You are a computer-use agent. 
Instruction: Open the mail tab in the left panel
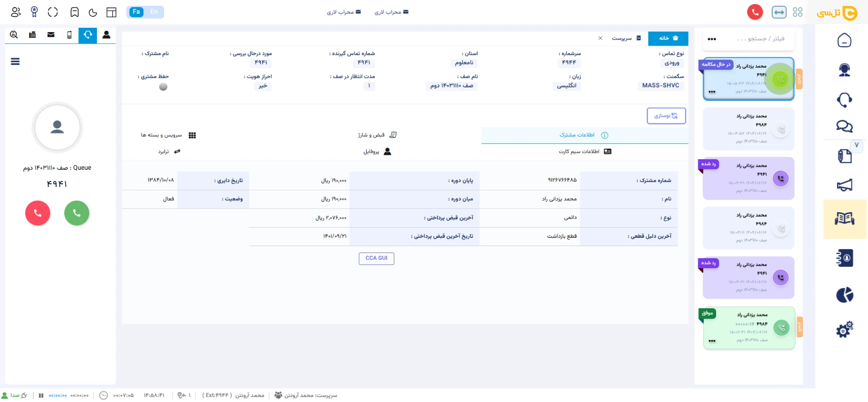pos(51,35)
